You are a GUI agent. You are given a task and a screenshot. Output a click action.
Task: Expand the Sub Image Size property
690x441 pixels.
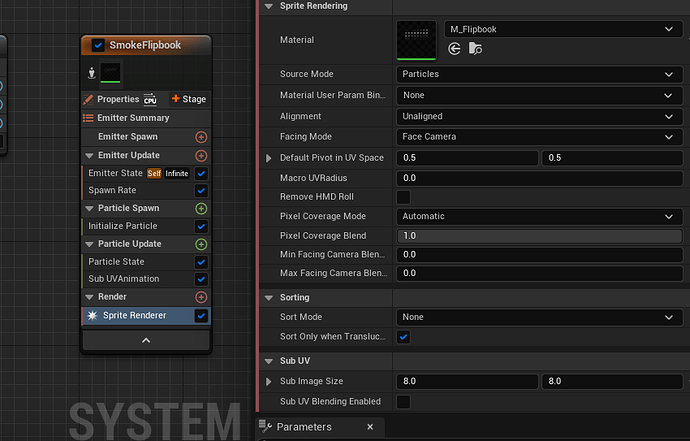[268, 382]
